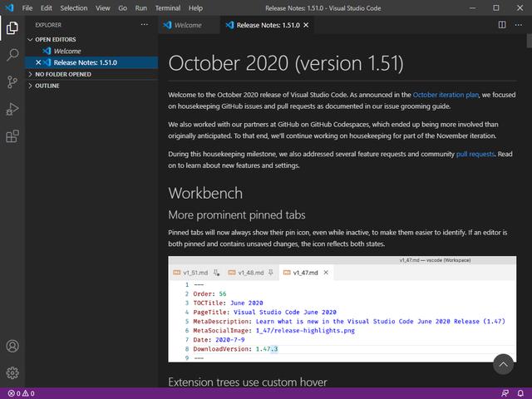Click the EXPLORER panel title
Image resolution: width=532 pixels, height=399 pixels.
tap(48, 25)
